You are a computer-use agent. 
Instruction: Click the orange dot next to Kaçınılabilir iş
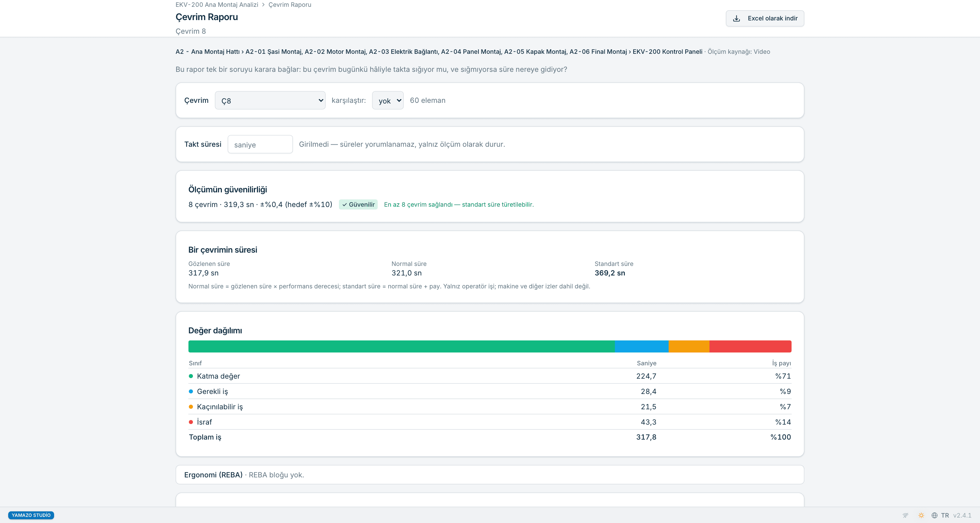(191, 407)
